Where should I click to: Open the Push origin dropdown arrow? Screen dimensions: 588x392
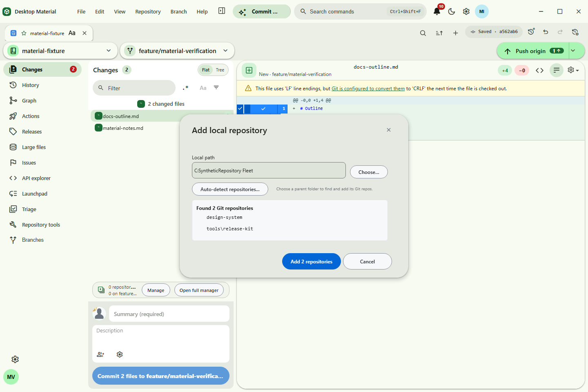point(573,51)
